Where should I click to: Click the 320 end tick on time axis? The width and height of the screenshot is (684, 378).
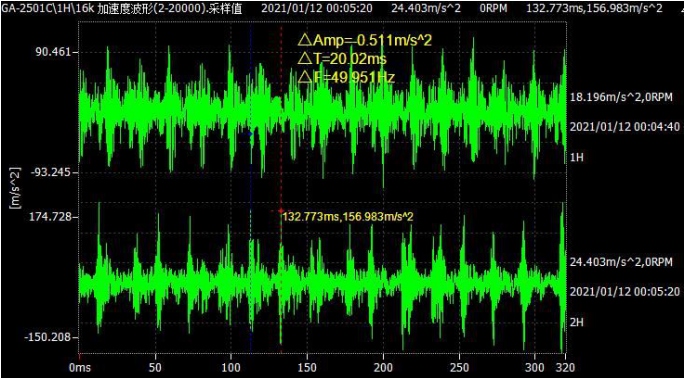click(x=563, y=367)
